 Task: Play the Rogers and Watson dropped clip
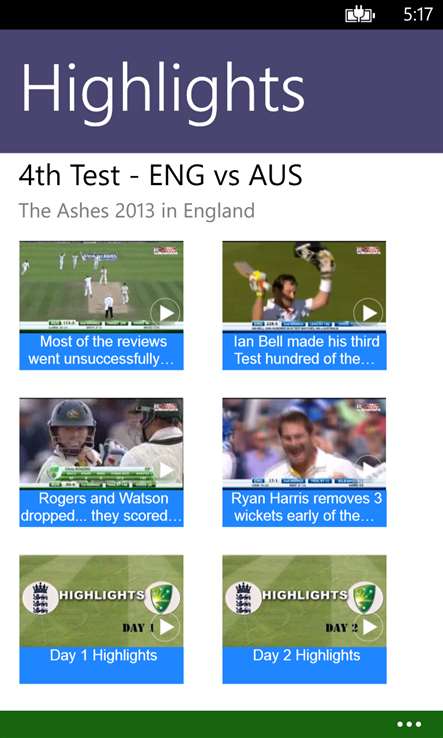[166, 470]
